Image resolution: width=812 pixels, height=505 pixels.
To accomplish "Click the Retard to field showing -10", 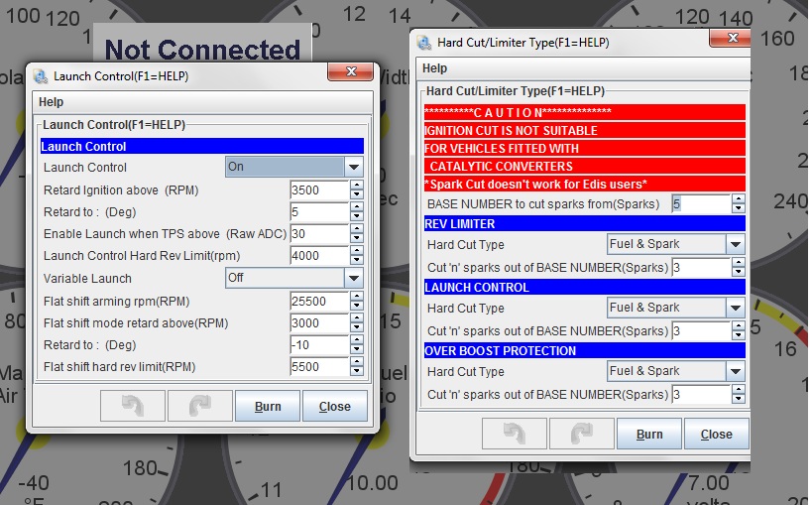I will pos(319,345).
